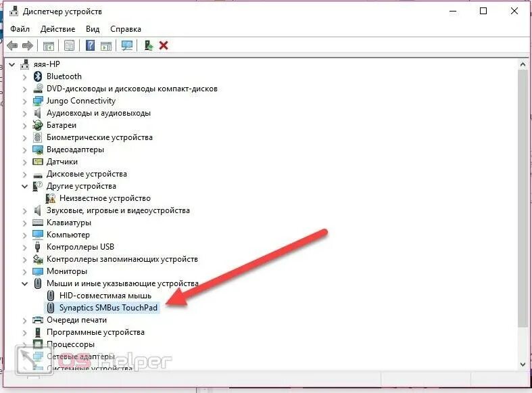Click the Дисковые устройства drive icon

pyautogui.click(x=38, y=175)
